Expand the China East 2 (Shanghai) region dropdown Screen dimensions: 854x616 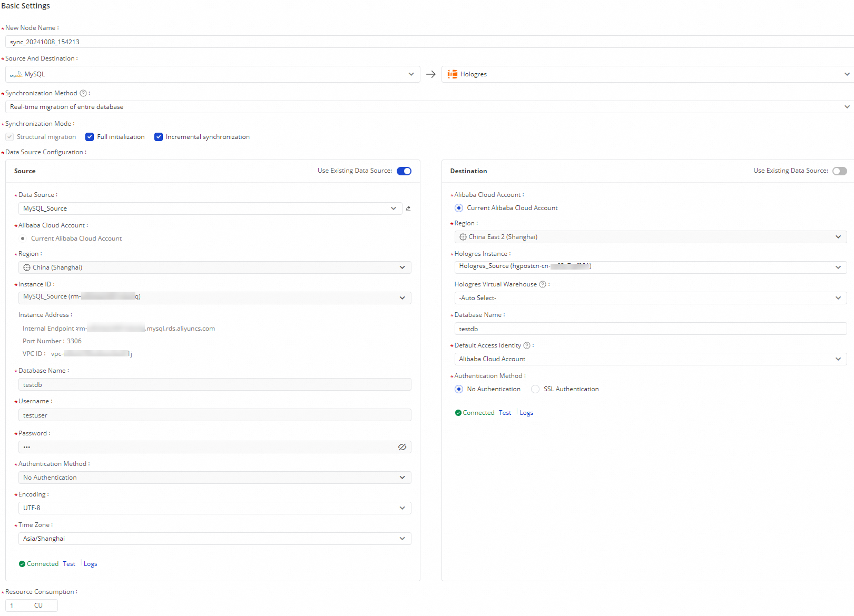pyautogui.click(x=651, y=237)
